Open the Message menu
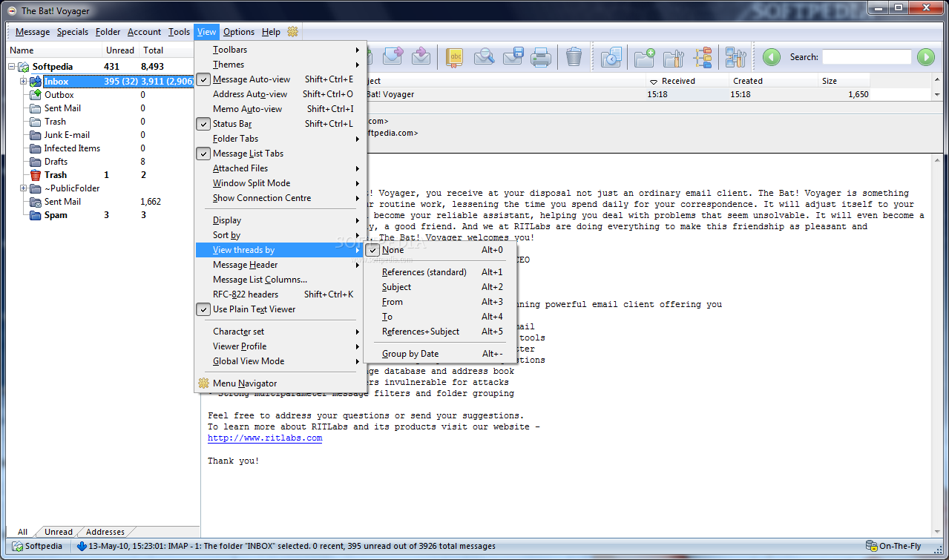The height and width of the screenshot is (560, 949). 33,32
